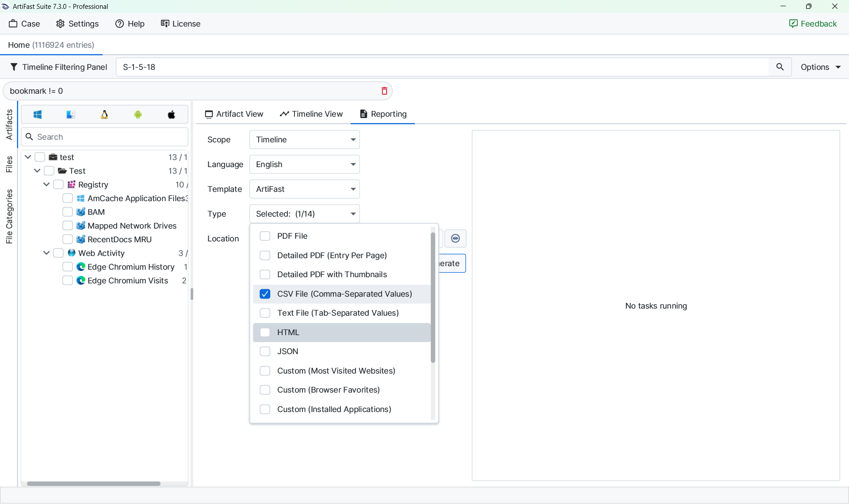The height and width of the screenshot is (504, 849).
Task: Select the Android filter icon
Action: coord(138,115)
